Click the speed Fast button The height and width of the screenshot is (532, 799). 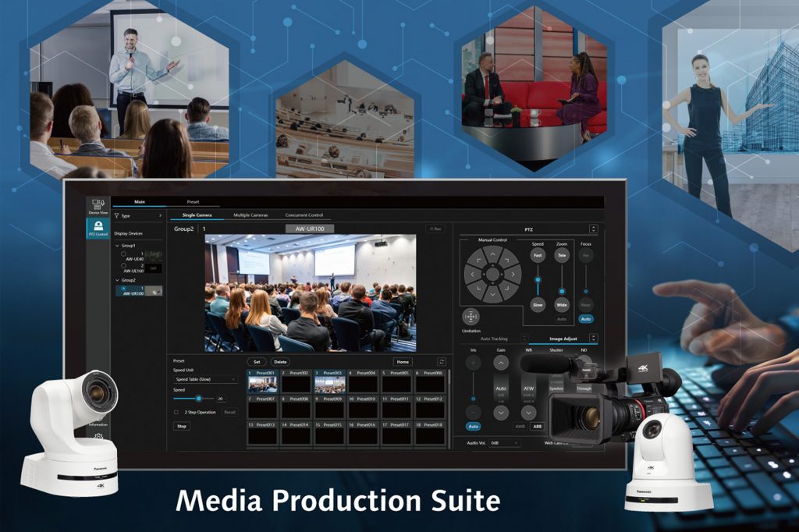click(538, 255)
